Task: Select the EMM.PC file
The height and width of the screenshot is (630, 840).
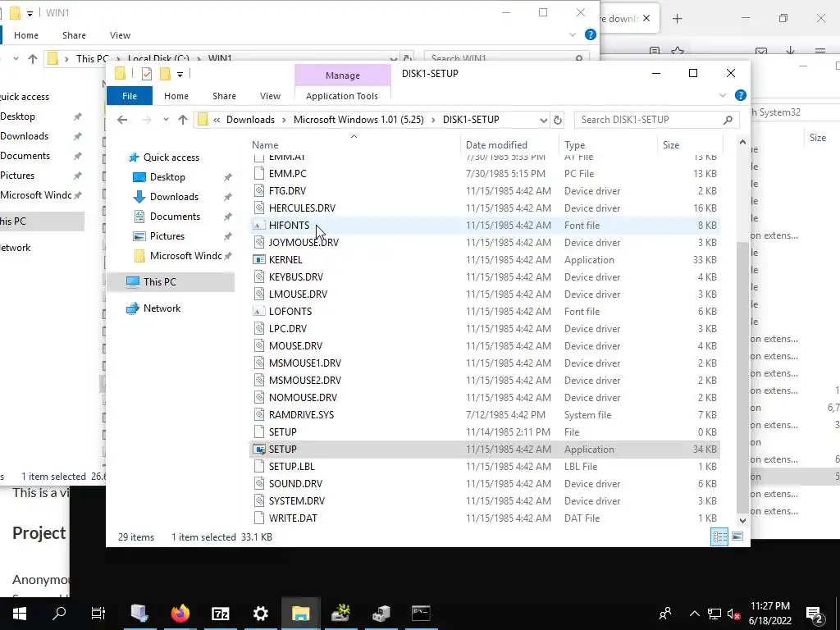Action: [288, 174]
